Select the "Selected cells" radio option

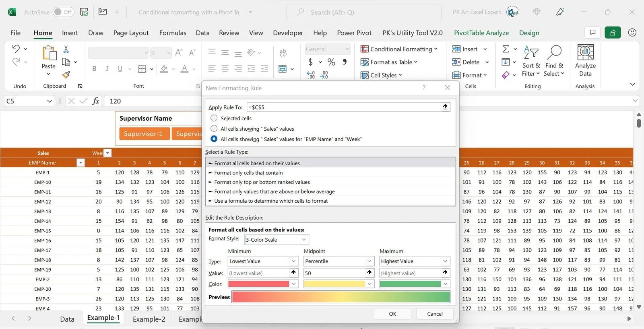pos(214,118)
